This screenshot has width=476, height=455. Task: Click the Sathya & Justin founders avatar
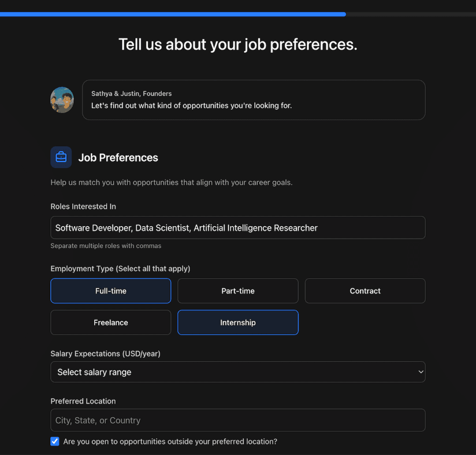pyautogui.click(x=62, y=100)
